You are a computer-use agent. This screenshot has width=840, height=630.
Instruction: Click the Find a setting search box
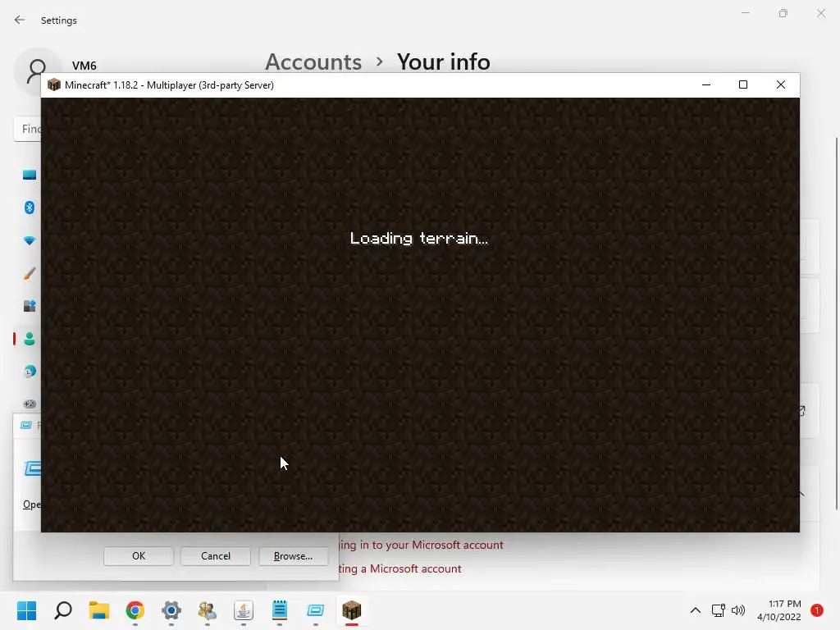pyautogui.click(x=27, y=129)
